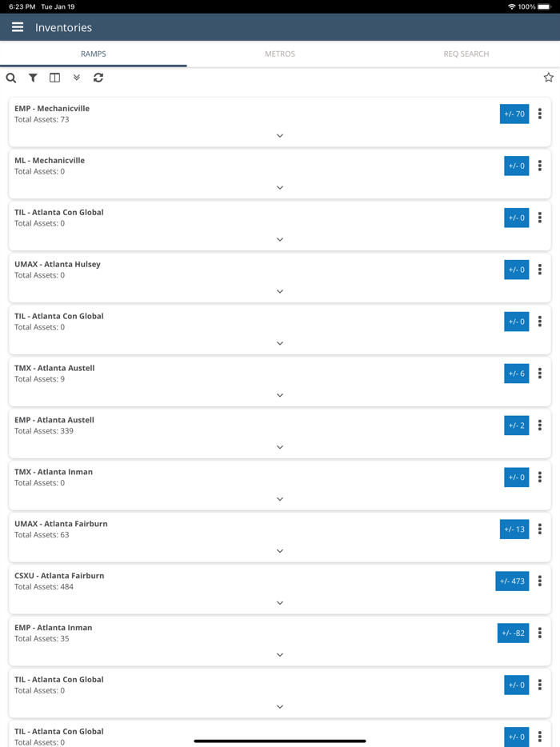Image resolution: width=560 pixels, height=747 pixels.
Task: Tap the favorites star icon
Action: coord(548,78)
